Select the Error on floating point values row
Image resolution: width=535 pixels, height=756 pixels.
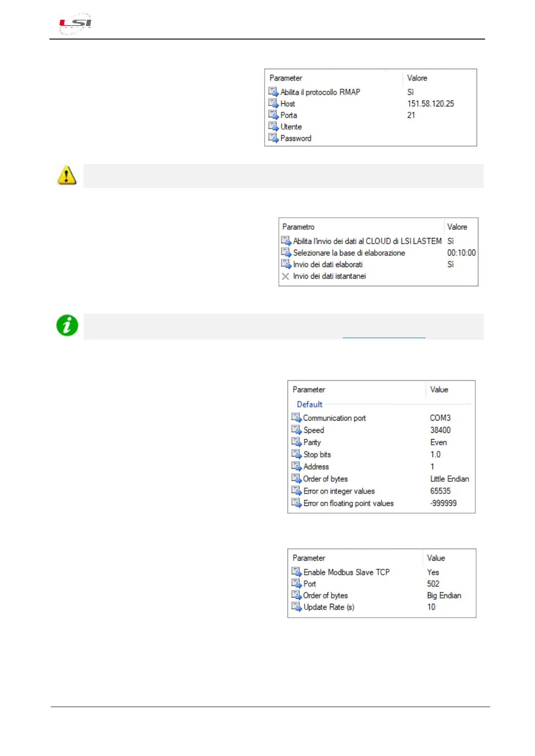(348, 503)
